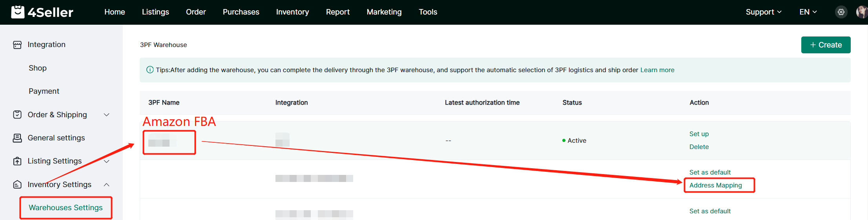Click the Address Mapping link
The width and height of the screenshot is (868, 220).
(715, 185)
